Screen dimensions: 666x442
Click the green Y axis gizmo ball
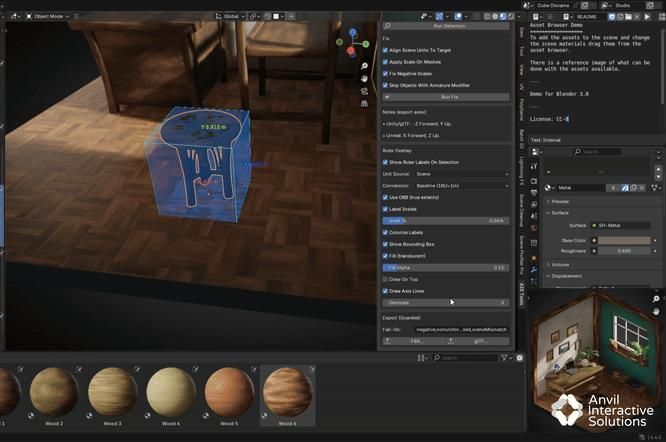(x=366, y=44)
